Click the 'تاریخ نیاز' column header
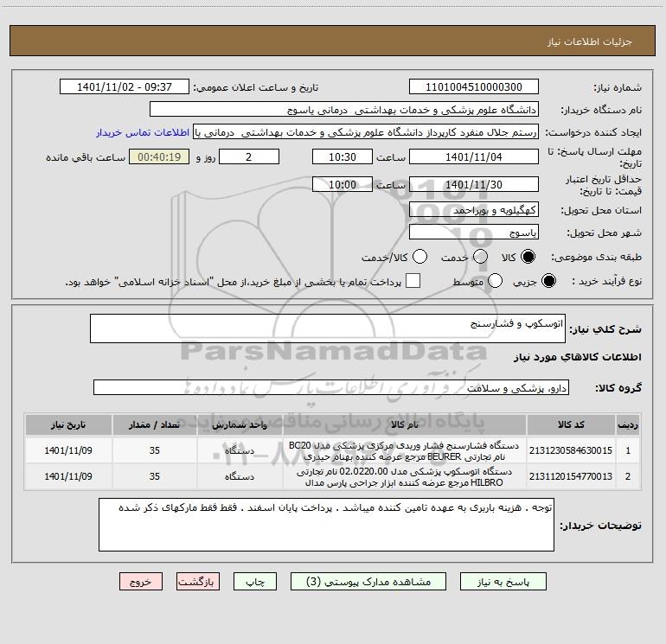 pyautogui.click(x=68, y=424)
